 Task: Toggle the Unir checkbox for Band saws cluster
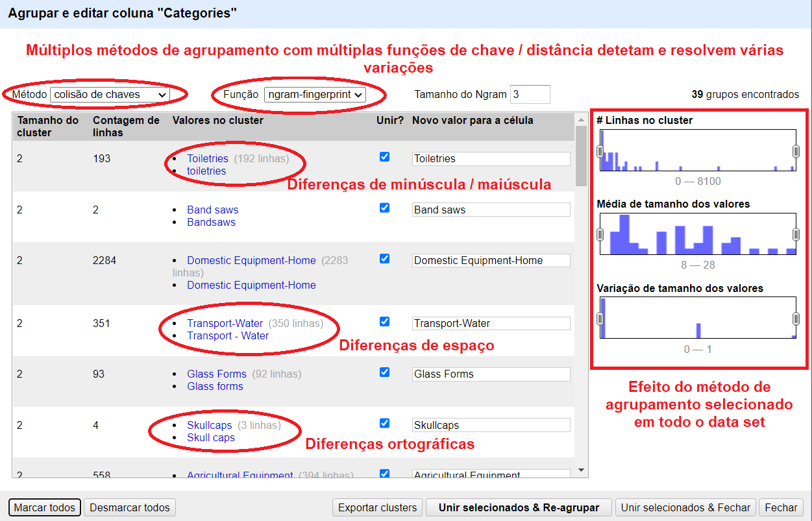(386, 207)
